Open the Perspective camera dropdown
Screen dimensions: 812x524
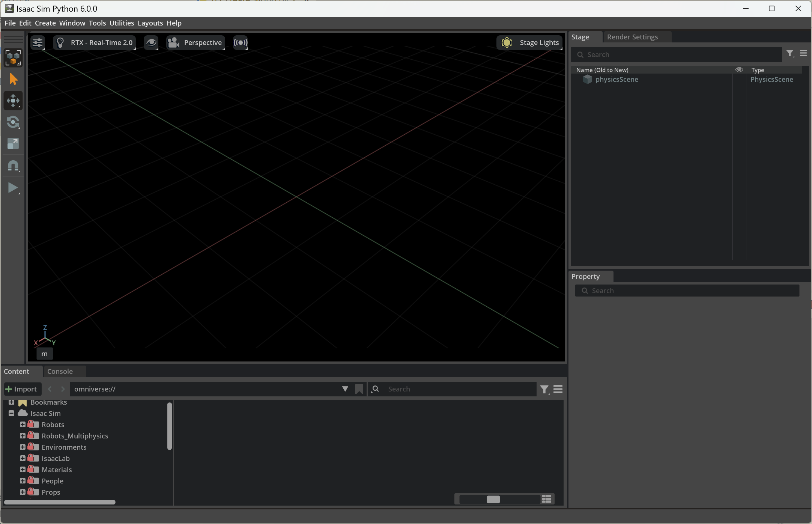(195, 42)
